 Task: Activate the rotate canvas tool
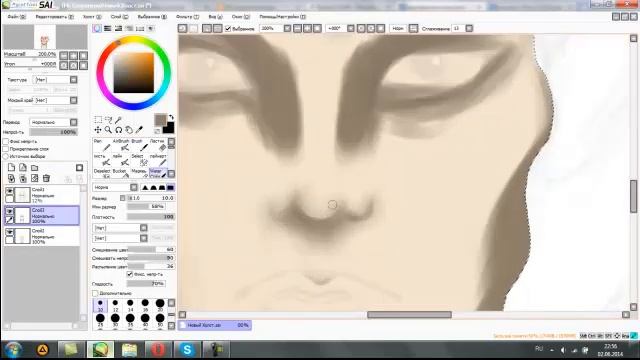118,130
